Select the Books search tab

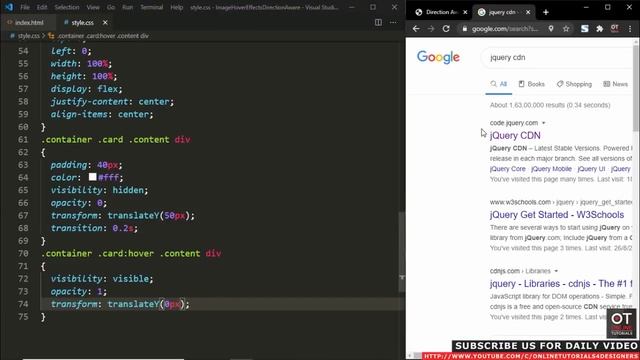click(x=531, y=84)
